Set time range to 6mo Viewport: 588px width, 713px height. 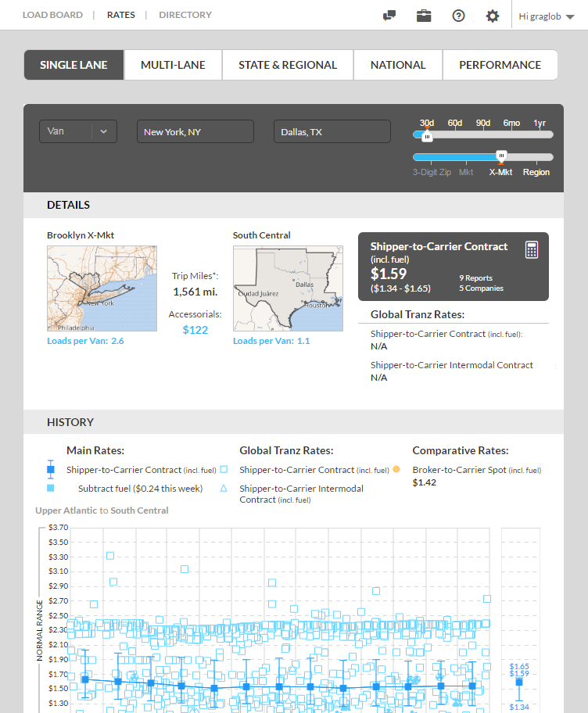pyautogui.click(x=511, y=124)
